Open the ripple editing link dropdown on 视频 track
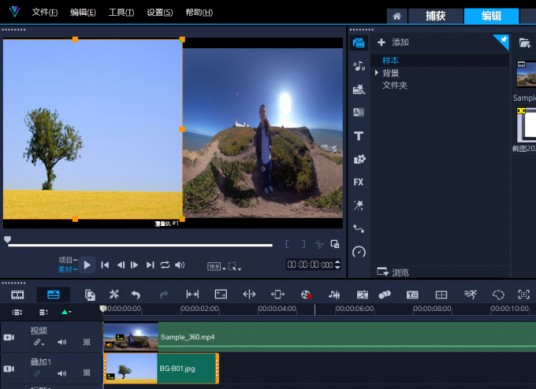The image size is (536, 389). click(x=39, y=342)
